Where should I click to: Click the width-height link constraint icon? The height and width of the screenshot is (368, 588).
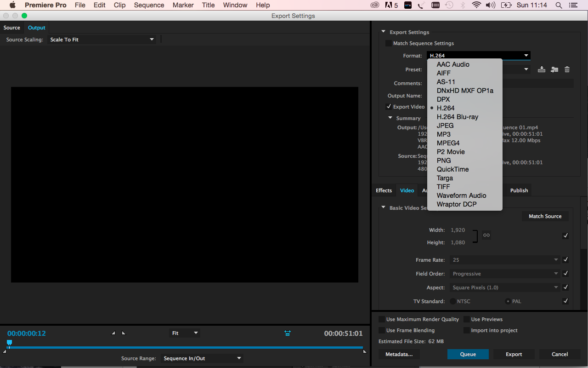[486, 235]
